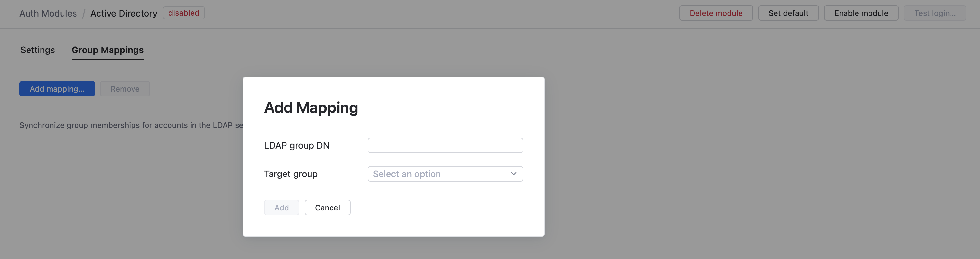
Task: Click the Test login button
Action: [x=936, y=13]
